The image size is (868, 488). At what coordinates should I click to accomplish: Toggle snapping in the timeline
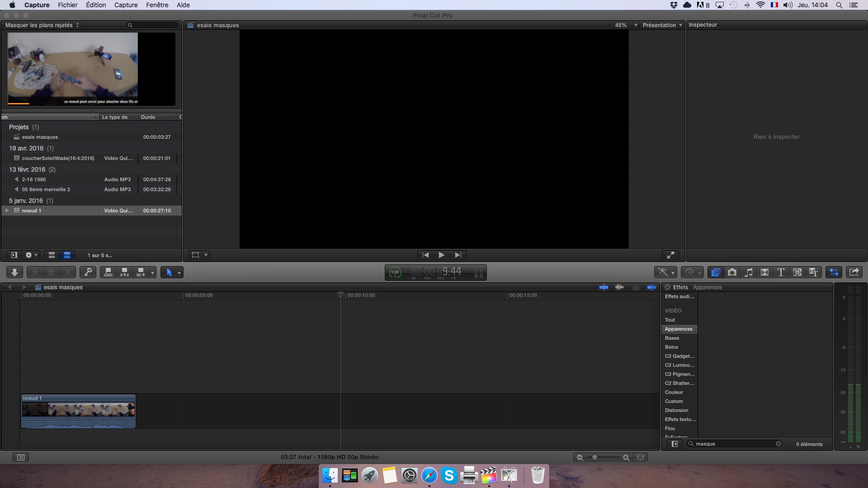point(651,287)
